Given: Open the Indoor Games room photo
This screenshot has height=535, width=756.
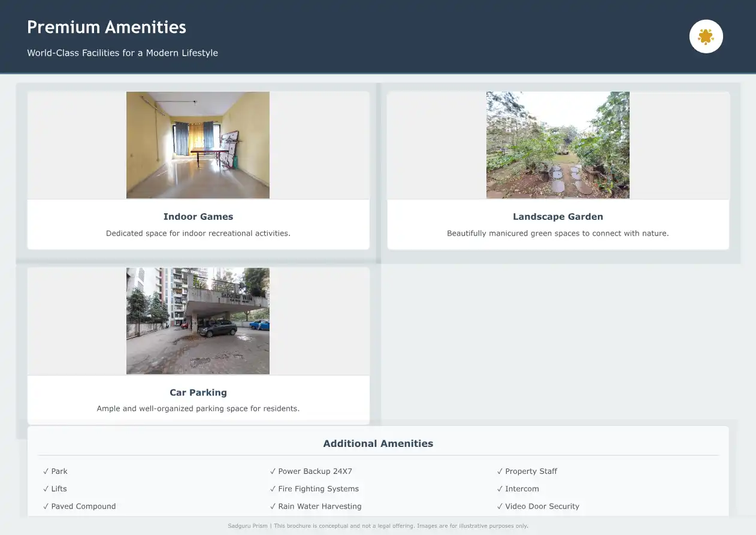Looking at the screenshot, I should 198,145.
